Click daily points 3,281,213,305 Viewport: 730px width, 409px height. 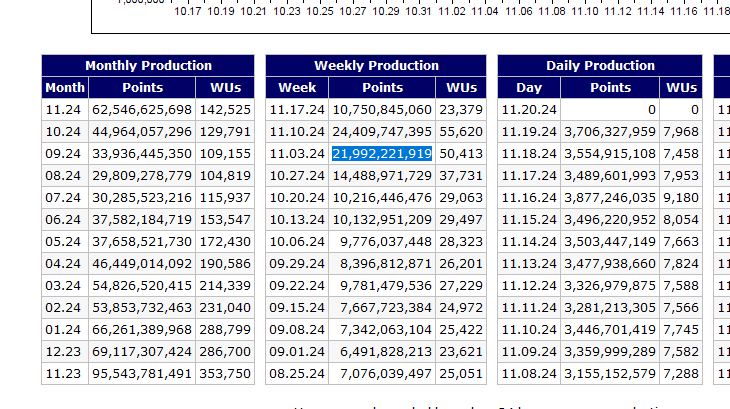[x=610, y=308]
